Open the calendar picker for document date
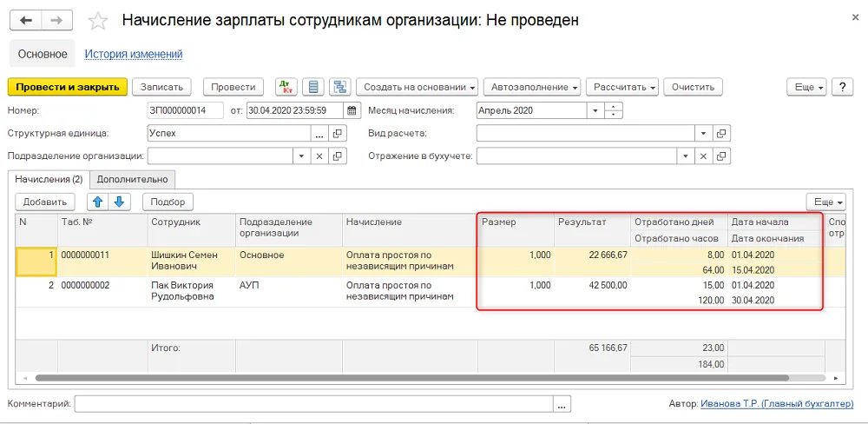Image resolution: width=868 pixels, height=424 pixels. click(x=352, y=110)
